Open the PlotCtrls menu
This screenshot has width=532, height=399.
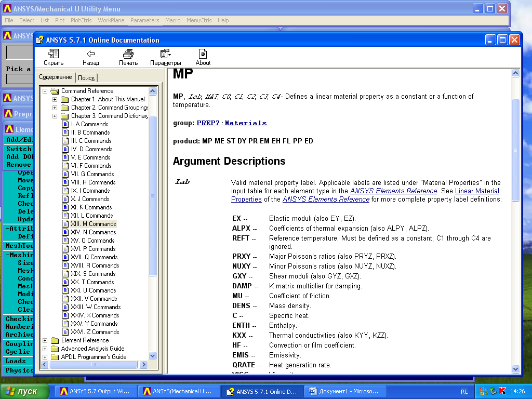[81, 20]
